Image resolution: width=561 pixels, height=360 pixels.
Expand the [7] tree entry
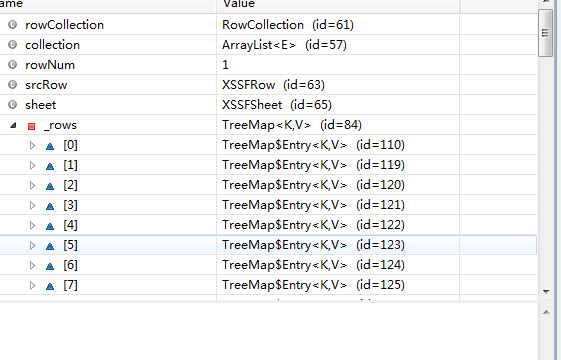click(32, 286)
